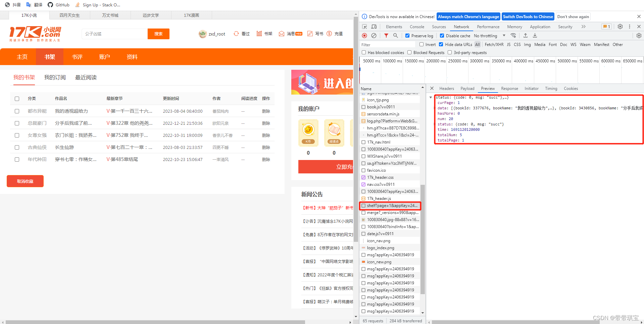Select the 写书 writing pen icon

310,34
